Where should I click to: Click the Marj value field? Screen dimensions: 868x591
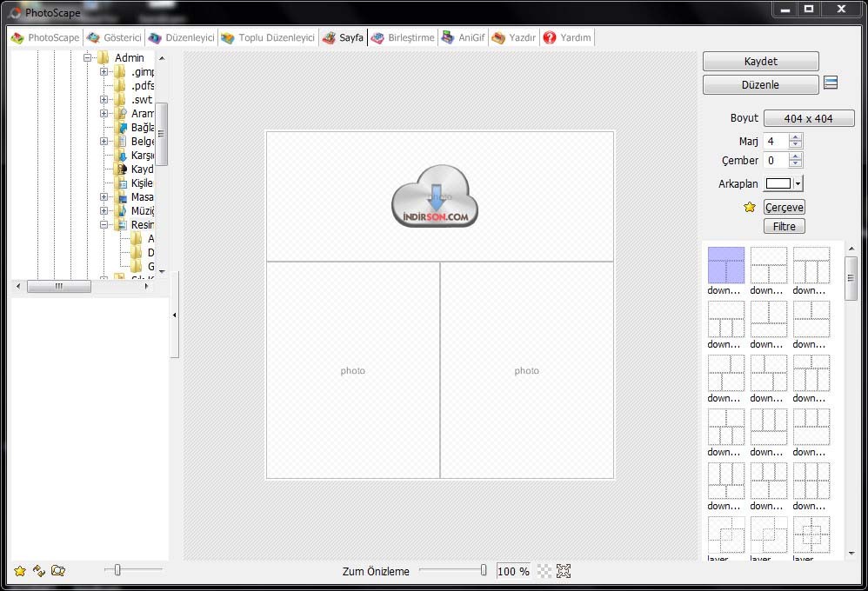point(776,141)
